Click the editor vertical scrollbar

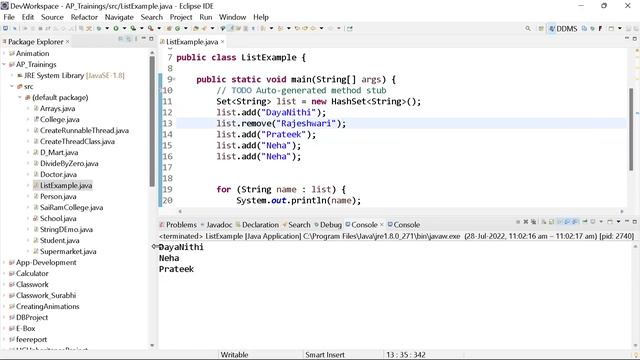(x=631, y=129)
